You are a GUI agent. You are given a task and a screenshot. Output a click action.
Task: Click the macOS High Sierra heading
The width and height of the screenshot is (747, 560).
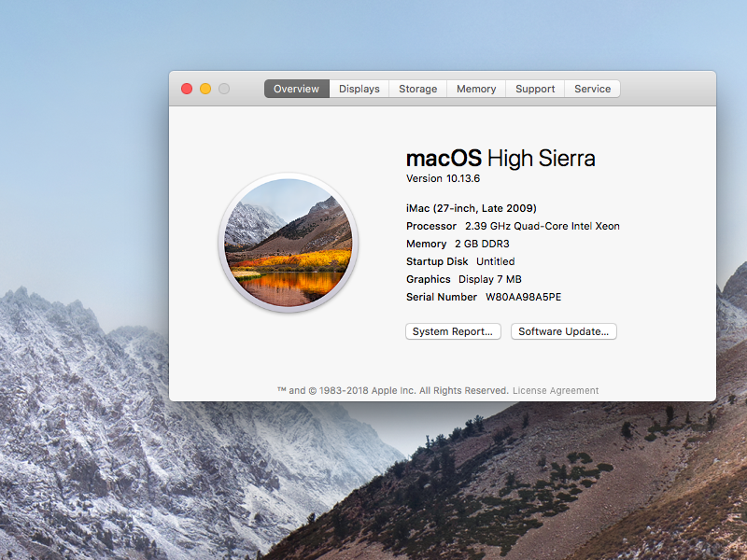click(x=500, y=159)
